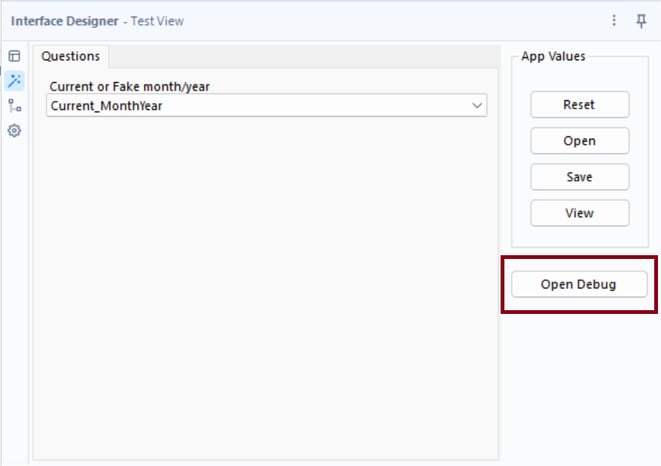
Task: Click the App Values group heading
Action: 553,56
